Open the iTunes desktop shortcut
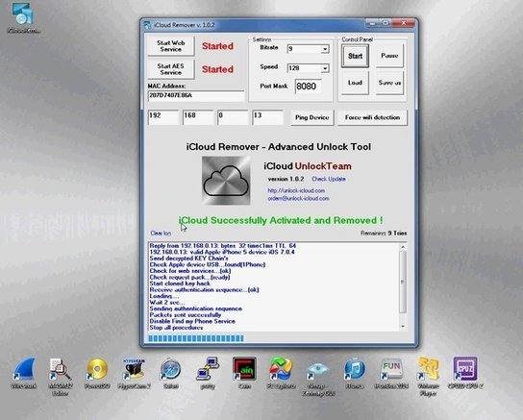This screenshot has width=523, height=420. pos(355,373)
